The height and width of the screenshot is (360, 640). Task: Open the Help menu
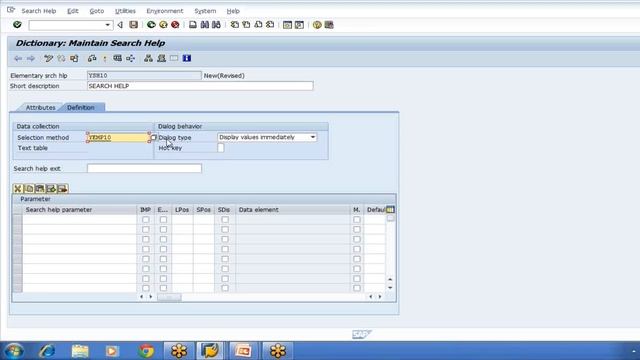(x=233, y=11)
